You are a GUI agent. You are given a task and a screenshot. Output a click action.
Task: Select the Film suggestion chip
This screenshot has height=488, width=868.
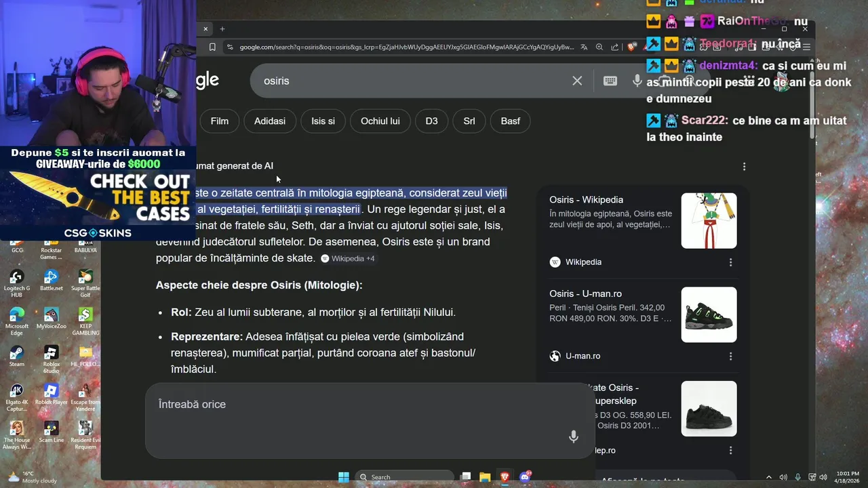coord(220,121)
